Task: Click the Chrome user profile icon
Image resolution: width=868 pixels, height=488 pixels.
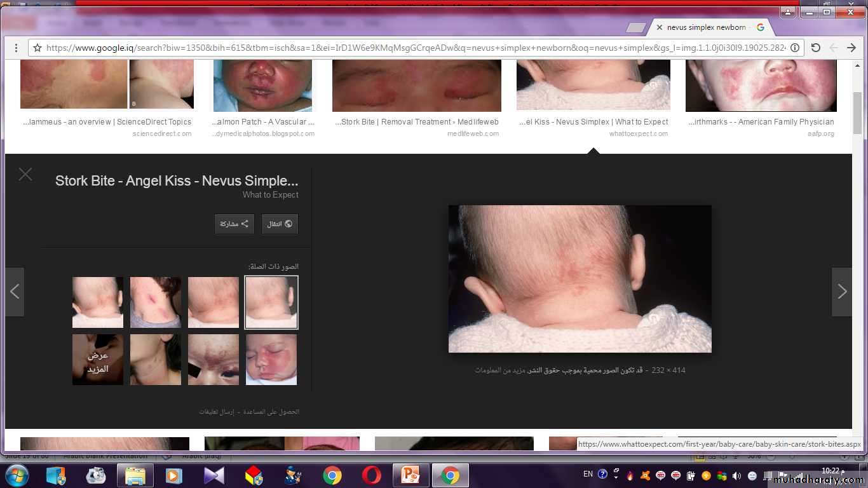Action: [x=788, y=12]
